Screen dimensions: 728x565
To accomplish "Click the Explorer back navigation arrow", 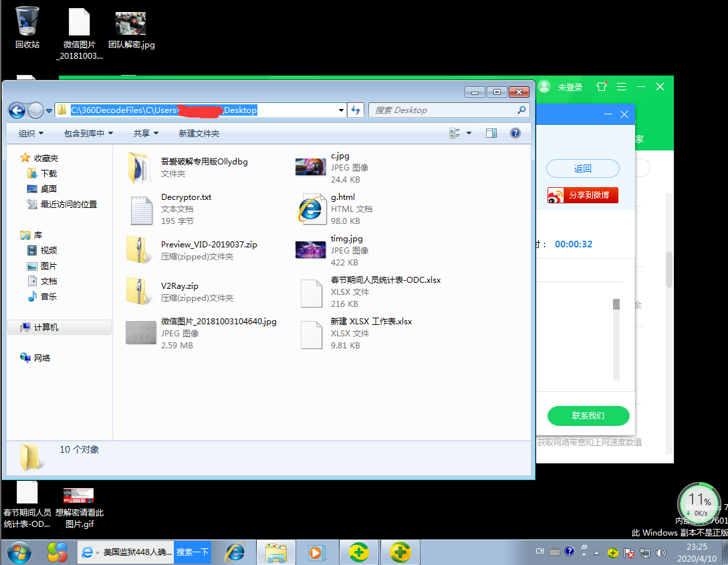I will (x=17, y=110).
